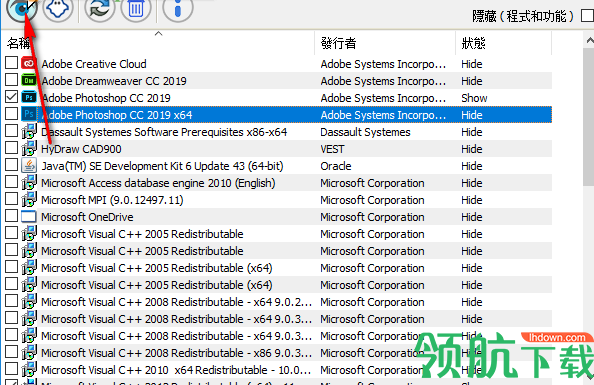Select Visual C++ 2010 x64 Redistributable entry
Viewport: 594px width, 385px height.
point(176,370)
